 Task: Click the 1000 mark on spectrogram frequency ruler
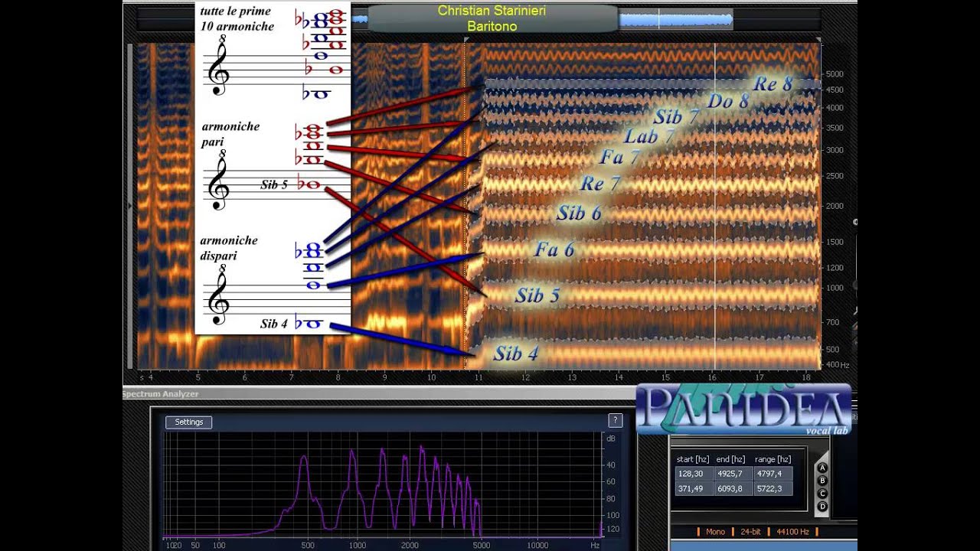(835, 288)
